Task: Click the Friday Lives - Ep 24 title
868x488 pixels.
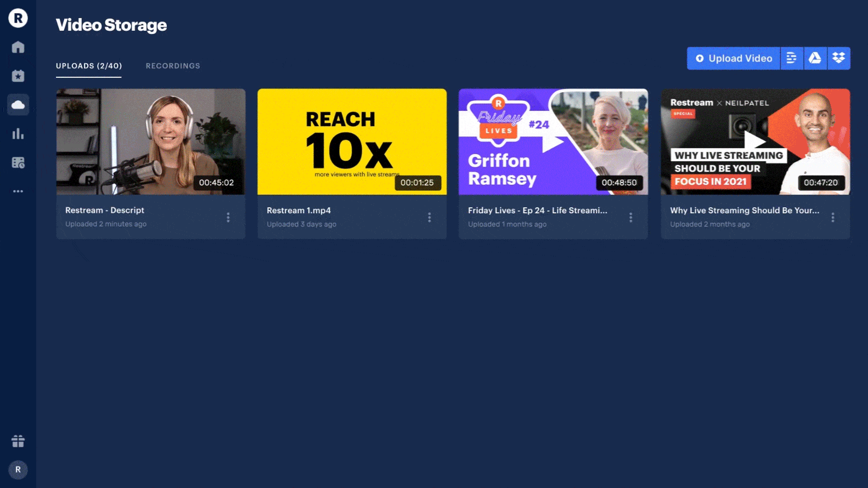Action: (x=538, y=211)
